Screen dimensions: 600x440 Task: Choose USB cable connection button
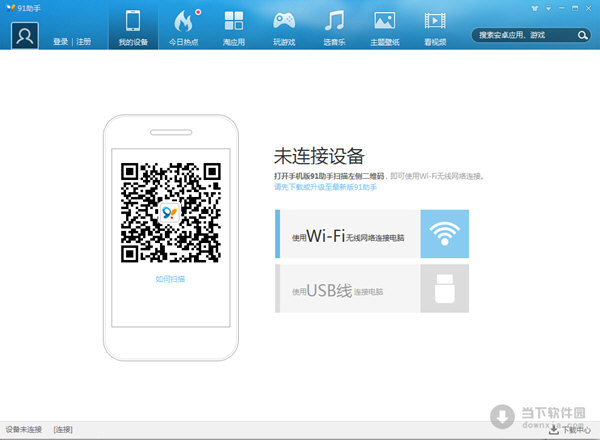point(371,290)
